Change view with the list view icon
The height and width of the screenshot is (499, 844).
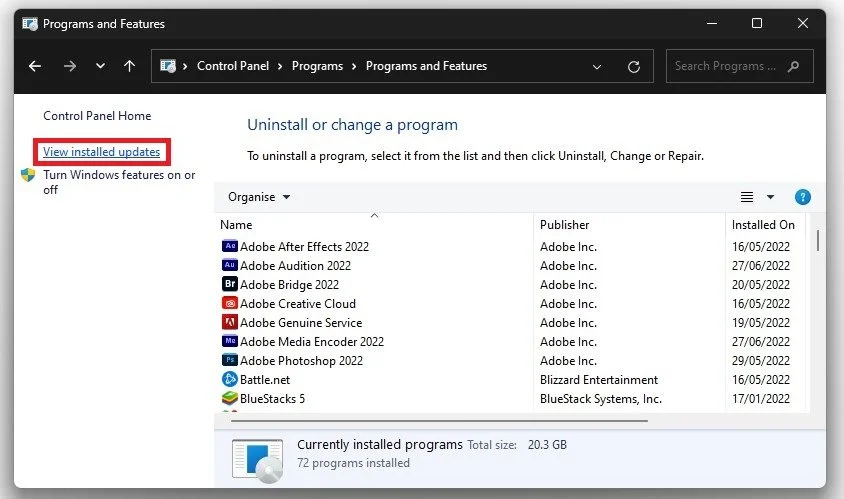pyautogui.click(x=747, y=197)
